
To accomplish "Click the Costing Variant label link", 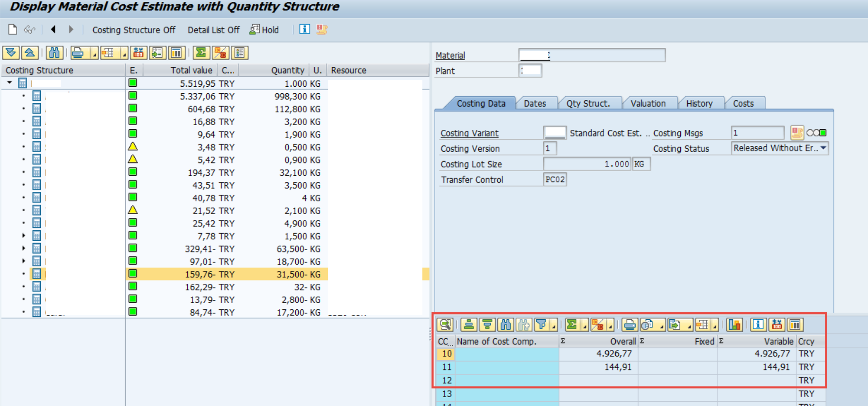I will [469, 133].
